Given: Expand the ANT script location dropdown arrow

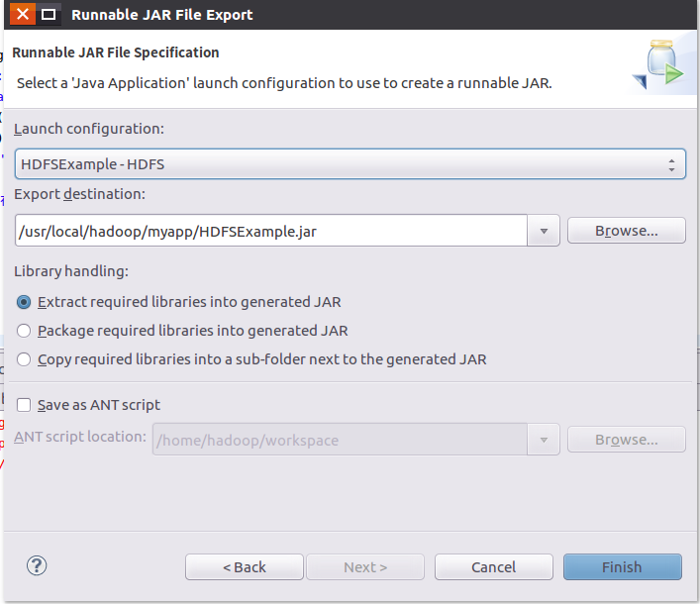Looking at the screenshot, I should point(544,440).
